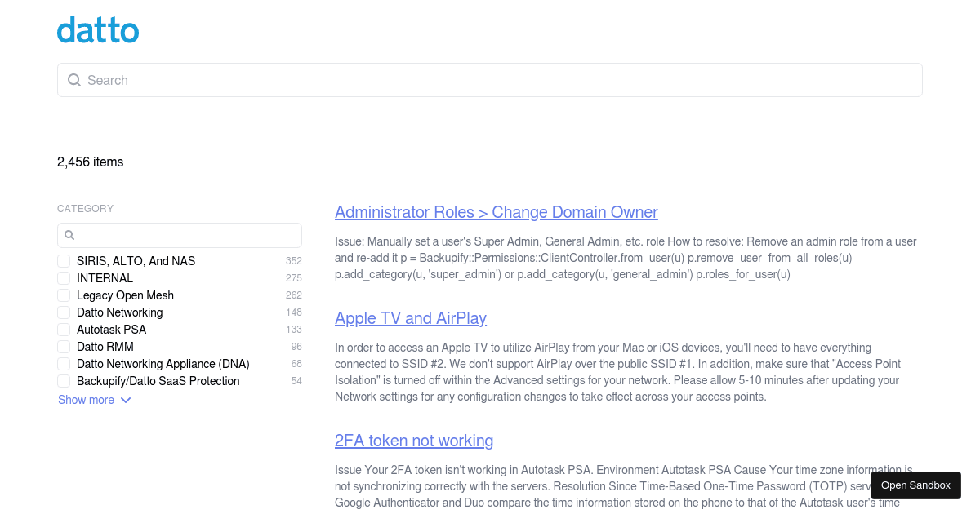Open the 2FA token not working article

click(413, 441)
